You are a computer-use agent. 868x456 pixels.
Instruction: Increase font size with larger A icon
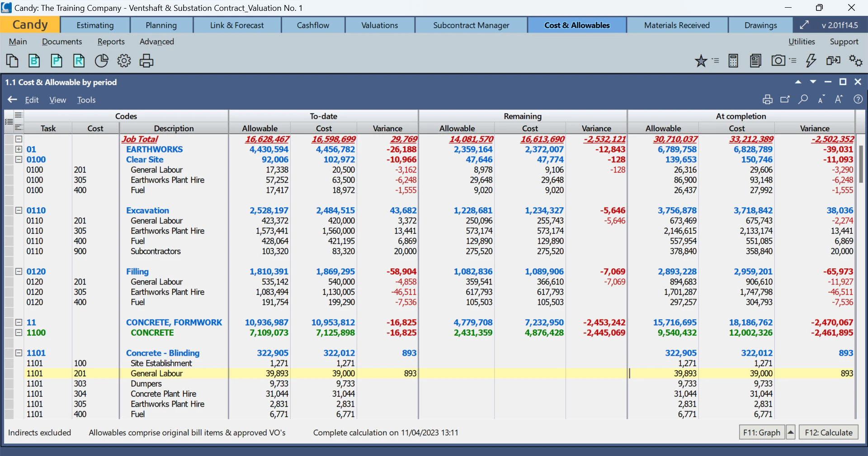pyautogui.click(x=839, y=100)
